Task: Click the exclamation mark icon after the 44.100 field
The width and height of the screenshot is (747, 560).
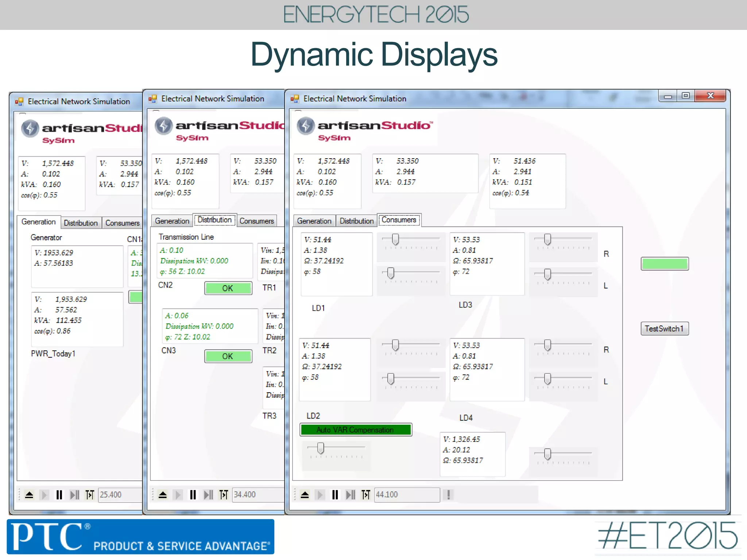Action: (449, 495)
